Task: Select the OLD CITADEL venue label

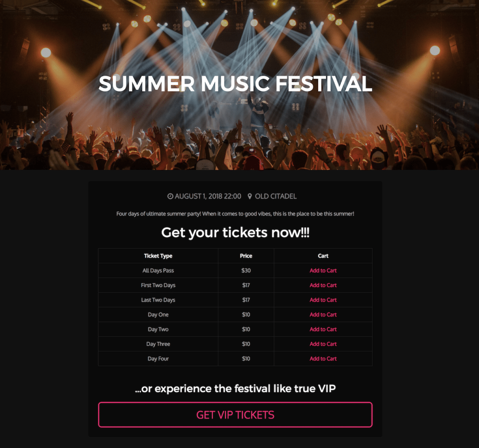Action: pyautogui.click(x=276, y=196)
